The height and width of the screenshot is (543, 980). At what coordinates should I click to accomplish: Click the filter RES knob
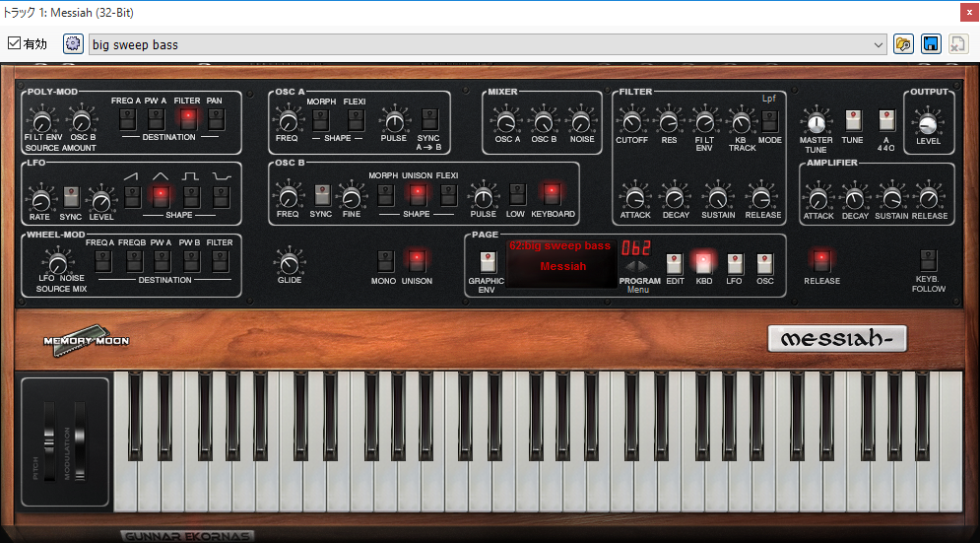pos(669,122)
